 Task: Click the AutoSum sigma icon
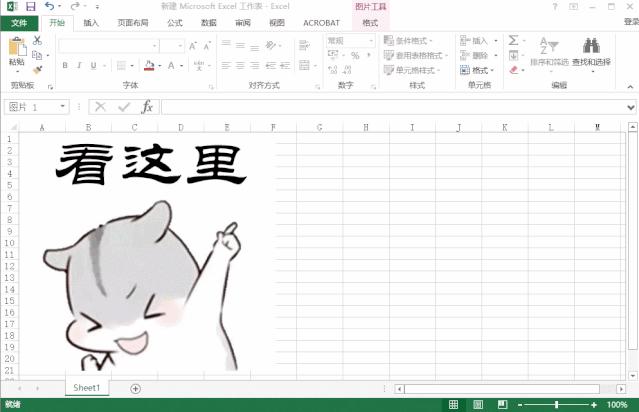pyautogui.click(x=513, y=40)
